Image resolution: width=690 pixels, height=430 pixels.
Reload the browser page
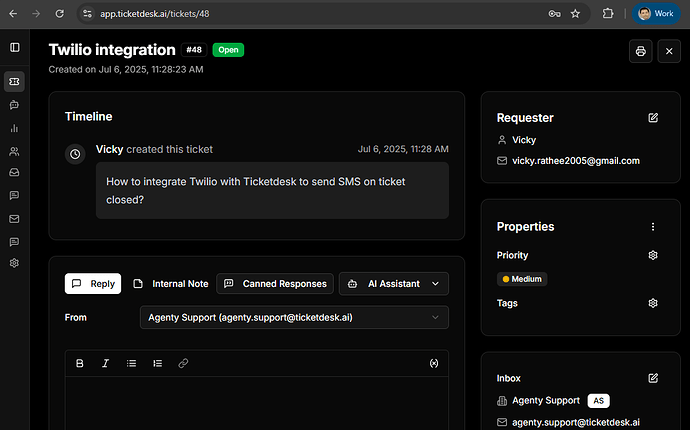click(x=59, y=14)
